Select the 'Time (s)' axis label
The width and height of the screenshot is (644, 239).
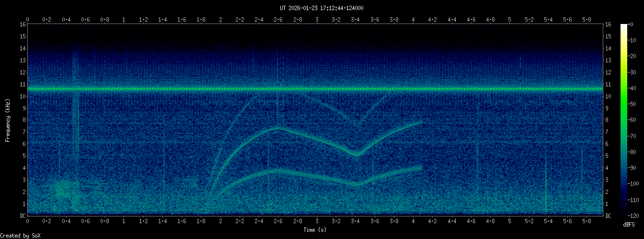point(315,230)
